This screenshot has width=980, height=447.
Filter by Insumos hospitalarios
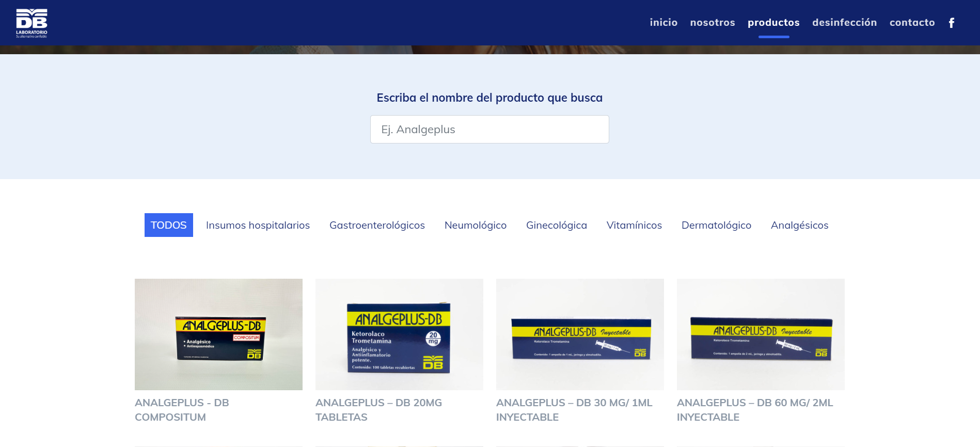258,225
